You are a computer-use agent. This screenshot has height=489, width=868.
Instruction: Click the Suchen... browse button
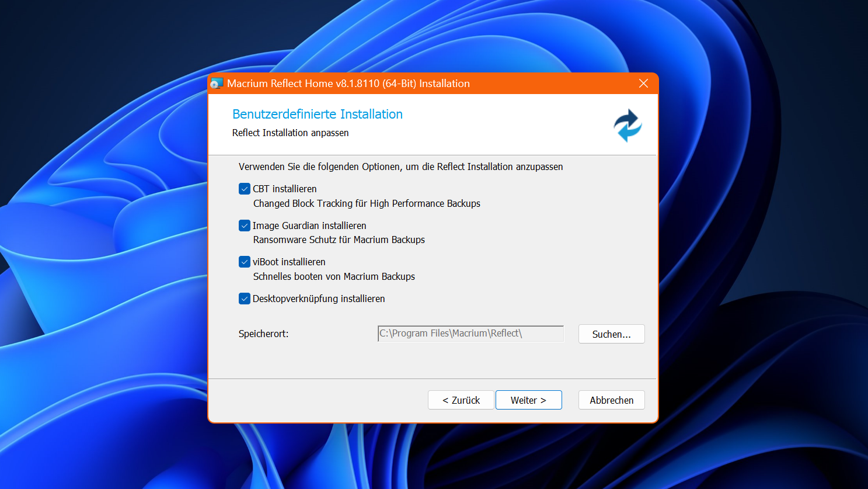pyautogui.click(x=611, y=334)
